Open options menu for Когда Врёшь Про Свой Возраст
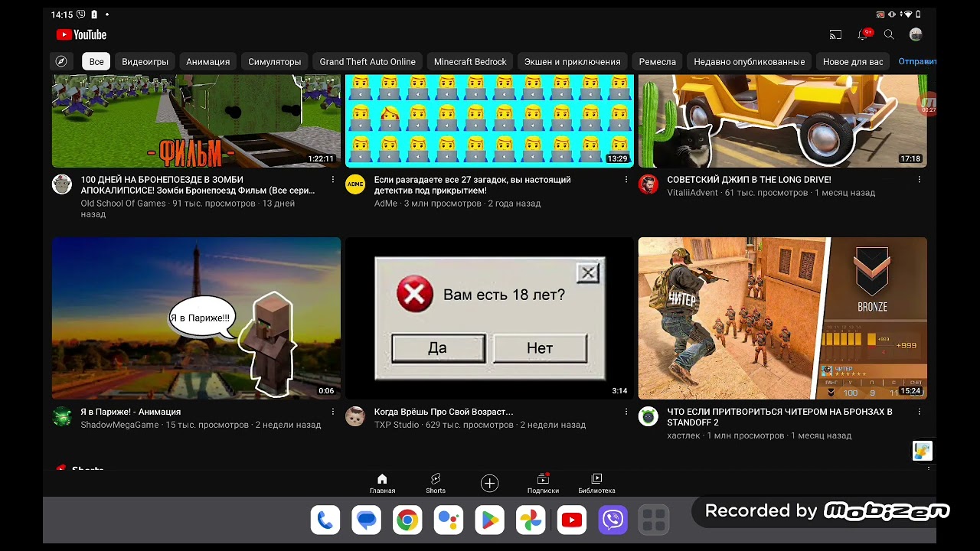 (626, 412)
